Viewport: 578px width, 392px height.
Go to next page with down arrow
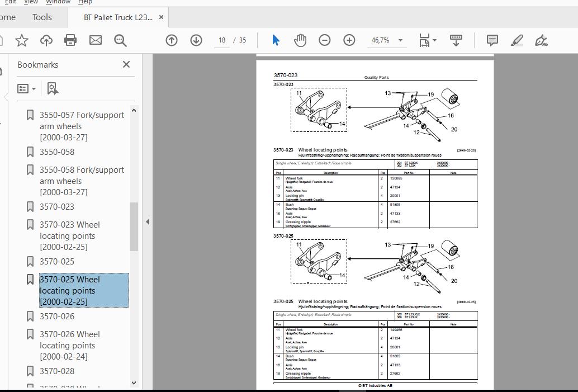(x=196, y=40)
